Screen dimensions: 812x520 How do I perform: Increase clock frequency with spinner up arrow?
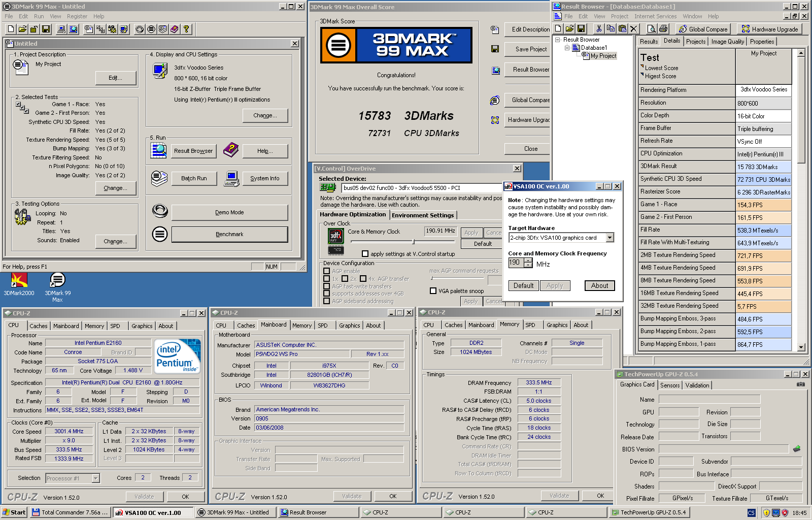[528, 261]
